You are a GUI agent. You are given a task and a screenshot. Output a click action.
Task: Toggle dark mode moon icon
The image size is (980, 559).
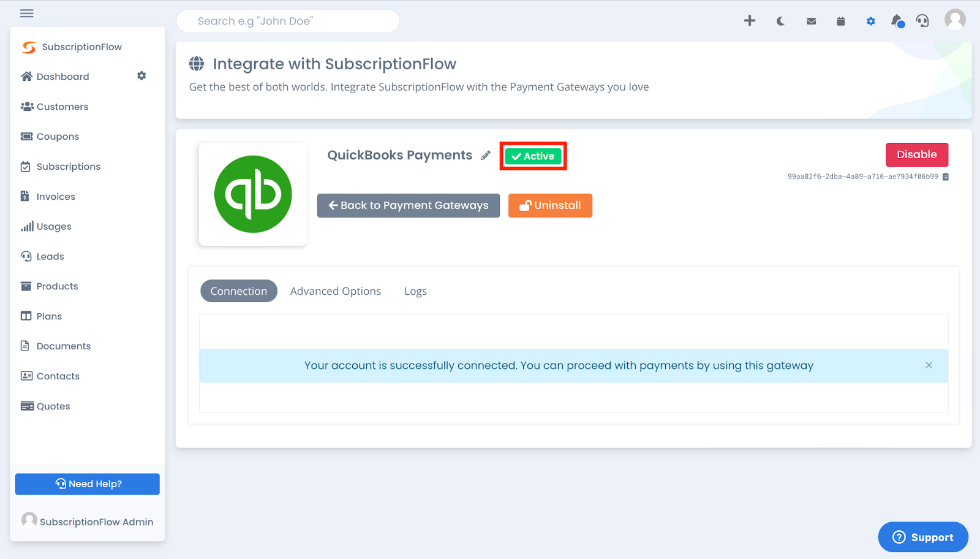click(x=780, y=21)
